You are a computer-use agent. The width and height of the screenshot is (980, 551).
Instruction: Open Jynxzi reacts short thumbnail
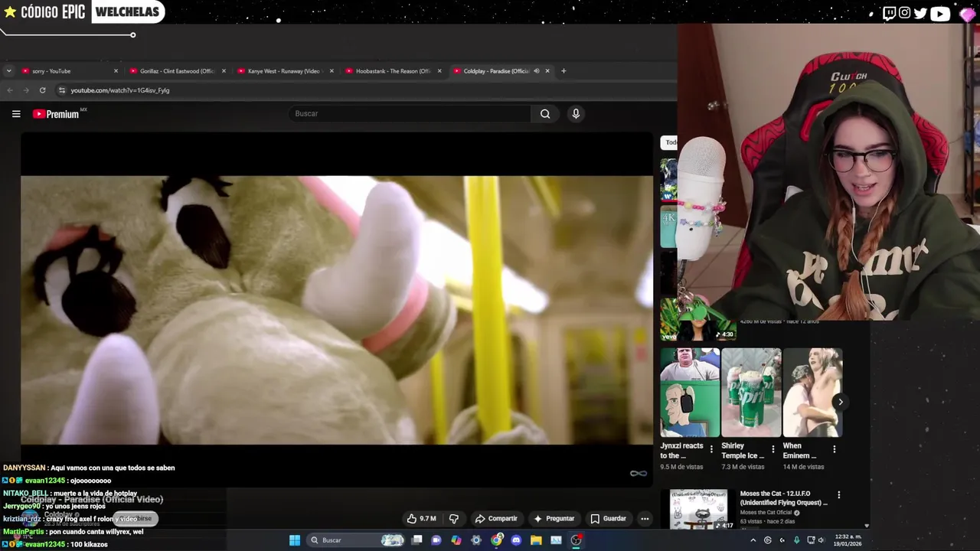coord(690,393)
